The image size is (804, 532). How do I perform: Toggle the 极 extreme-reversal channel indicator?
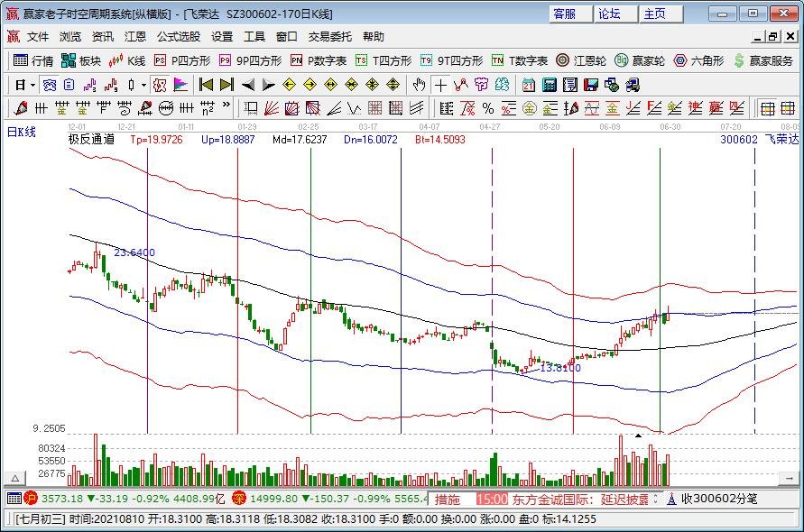pyautogui.click(x=160, y=85)
